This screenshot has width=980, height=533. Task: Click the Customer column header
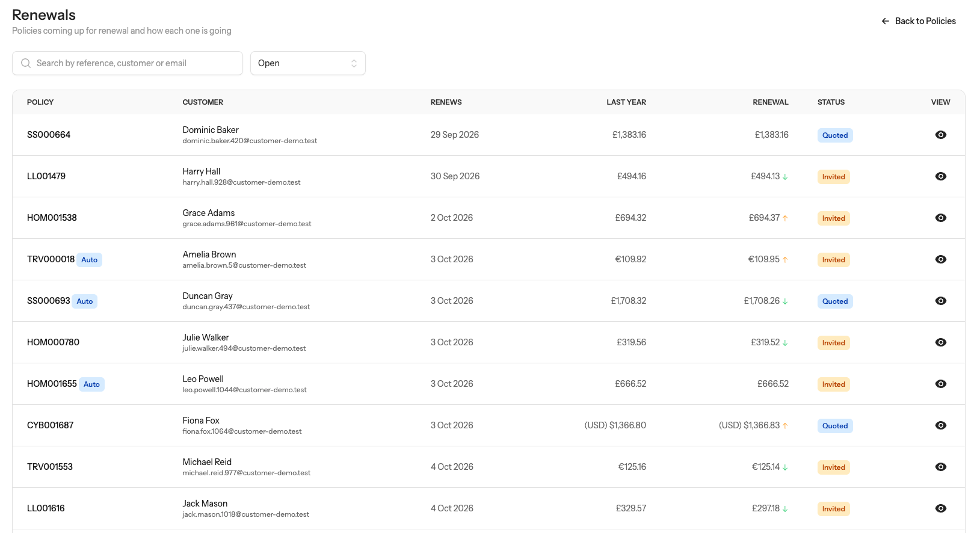pyautogui.click(x=203, y=102)
